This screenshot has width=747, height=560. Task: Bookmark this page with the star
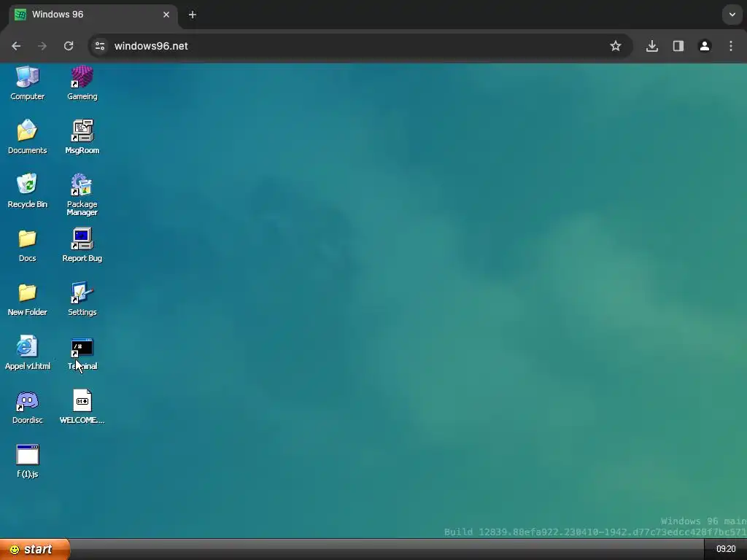tap(616, 46)
